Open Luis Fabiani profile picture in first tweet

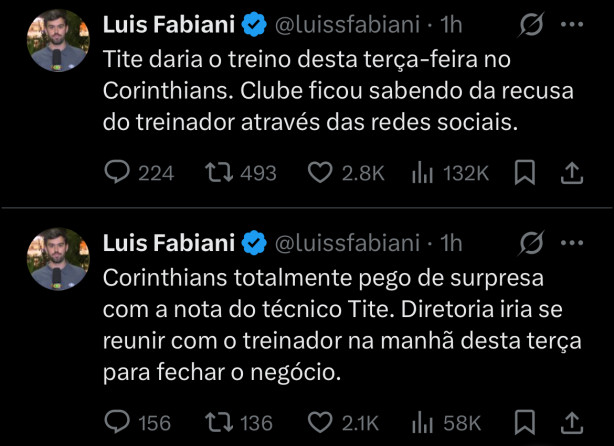58,40
